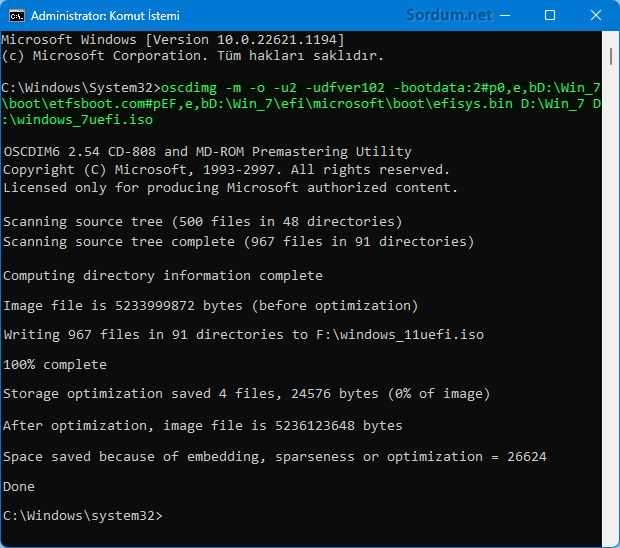Click the 'After optimization, image file' line

203,425
